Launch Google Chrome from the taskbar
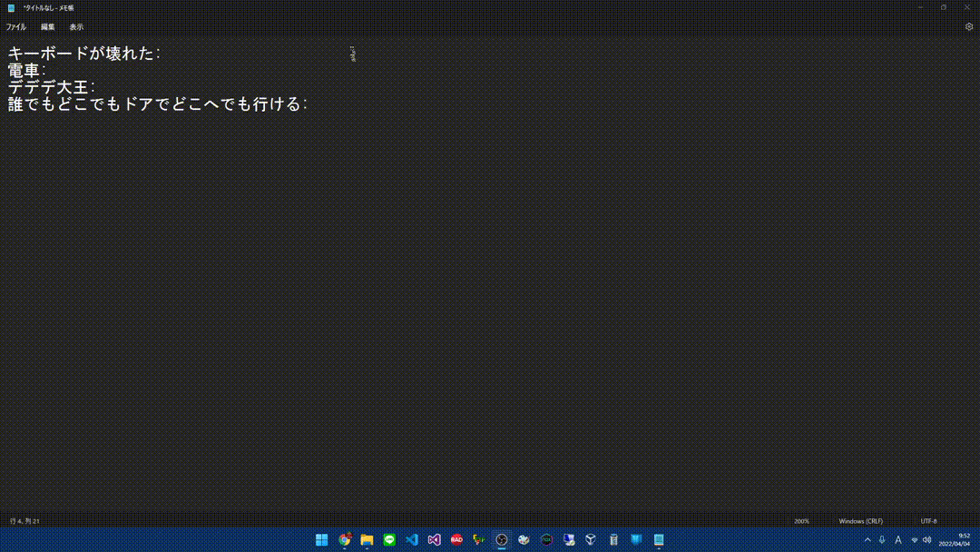Viewport: 980px width, 552px height. pos(344,539)
